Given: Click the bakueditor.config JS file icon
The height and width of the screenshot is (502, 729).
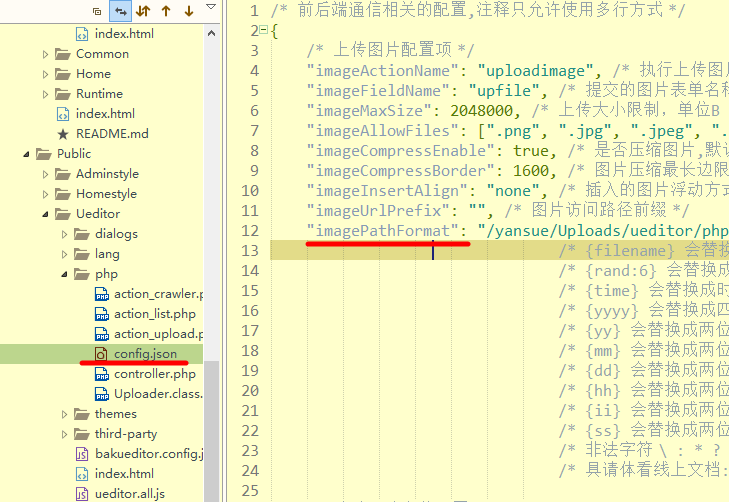Looking at the screenshot, I should coord(82,454).
